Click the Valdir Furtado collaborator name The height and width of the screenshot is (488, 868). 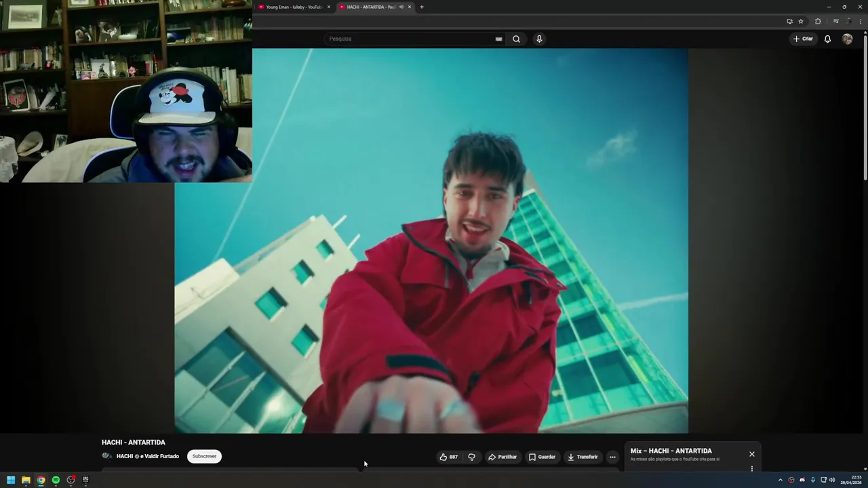(x=161, y=456)
